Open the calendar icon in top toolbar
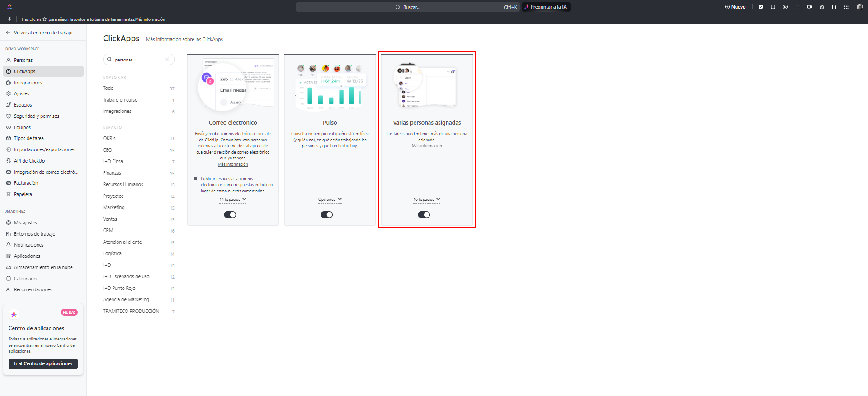This screenshot has height=396, width=868. (x=773, y=7)
